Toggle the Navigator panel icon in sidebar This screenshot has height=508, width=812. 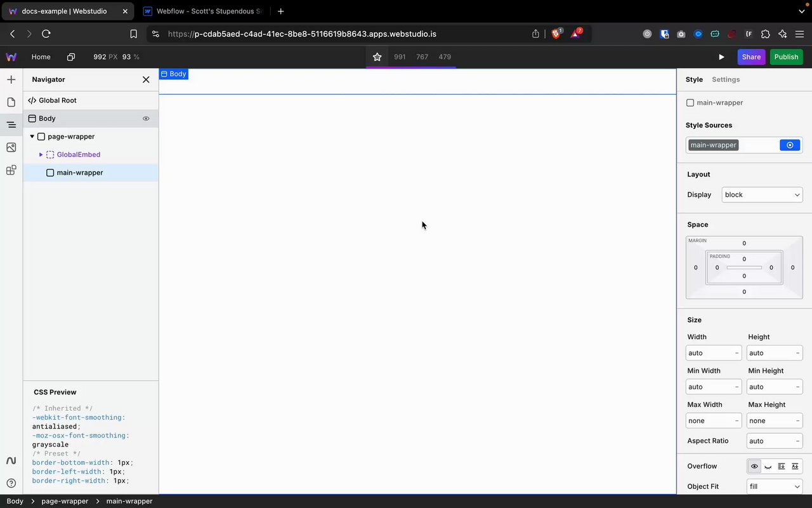tap(11, 125)
